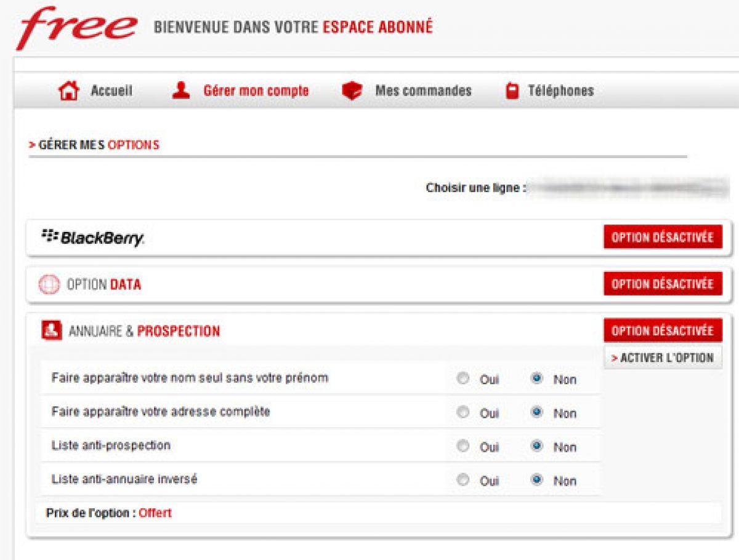Select Oui for Liste anti-prospection
Screen dimensions: 739x560
[x=463, y=446]
